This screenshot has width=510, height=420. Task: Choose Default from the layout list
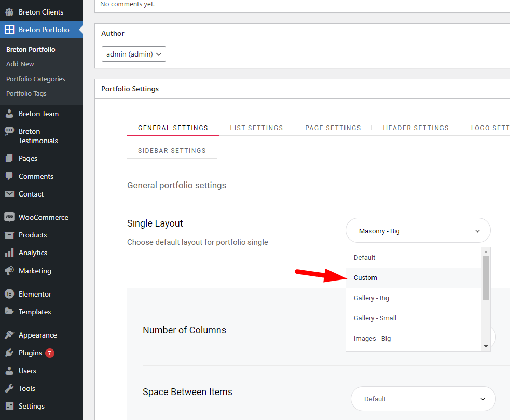[x=413, y=258]
